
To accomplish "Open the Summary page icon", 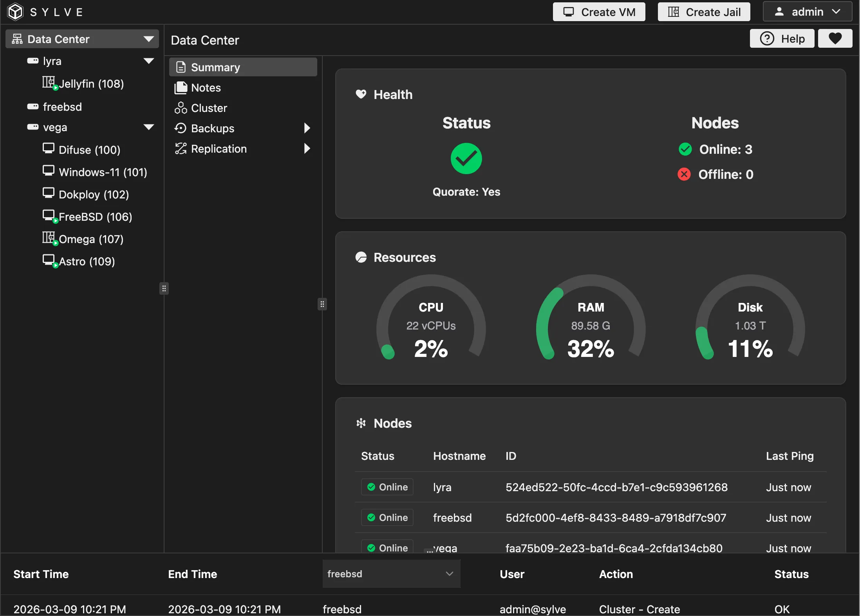I will 181,67.
